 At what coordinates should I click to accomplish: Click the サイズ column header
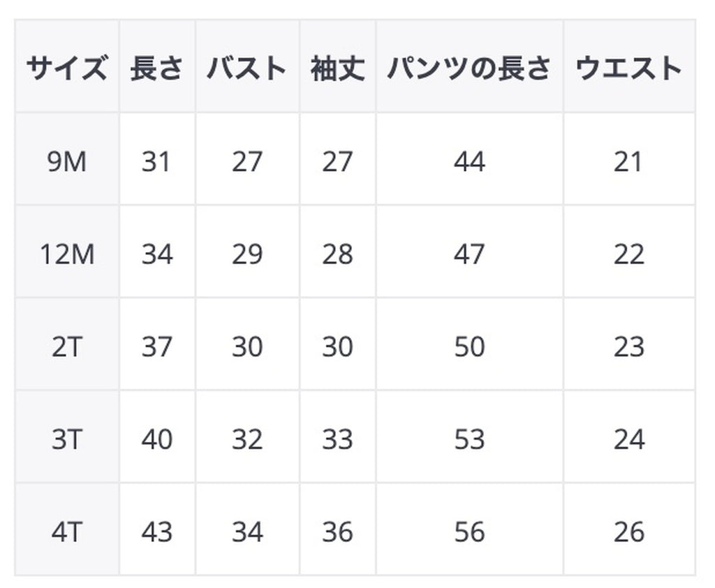click(x=66, y=68)
